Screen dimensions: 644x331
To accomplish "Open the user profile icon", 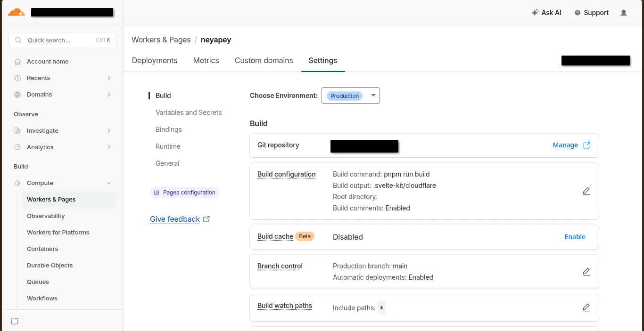I will coord(624,13).
